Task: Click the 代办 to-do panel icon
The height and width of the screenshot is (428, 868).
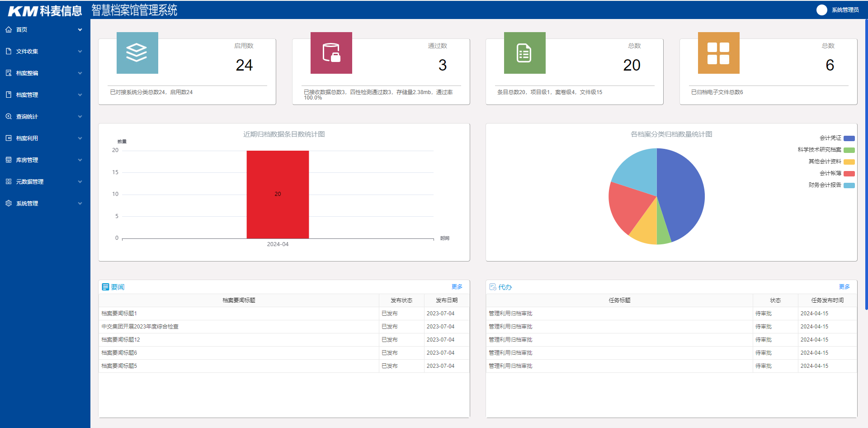Action: 493,287
